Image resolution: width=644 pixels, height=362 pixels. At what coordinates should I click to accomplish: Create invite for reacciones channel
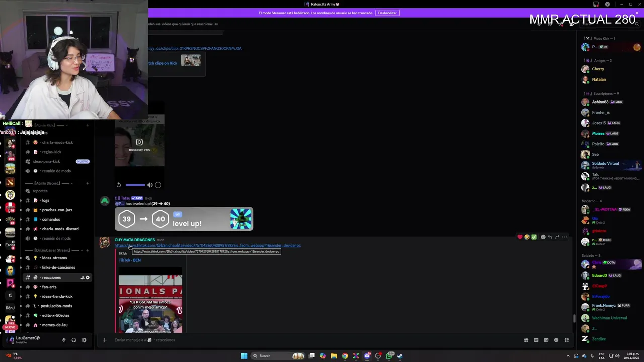point(82,278)
